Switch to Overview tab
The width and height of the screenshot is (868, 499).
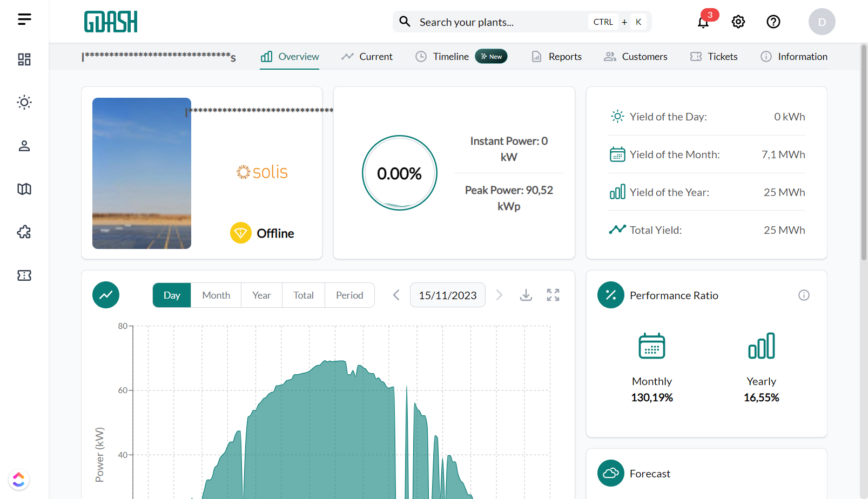pos(290,57)
